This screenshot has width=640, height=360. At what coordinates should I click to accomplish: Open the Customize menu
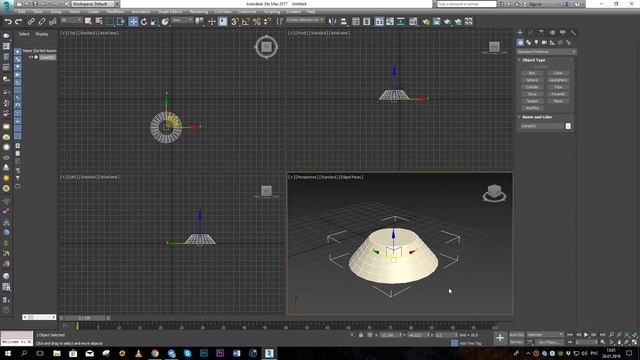[247, 12]
